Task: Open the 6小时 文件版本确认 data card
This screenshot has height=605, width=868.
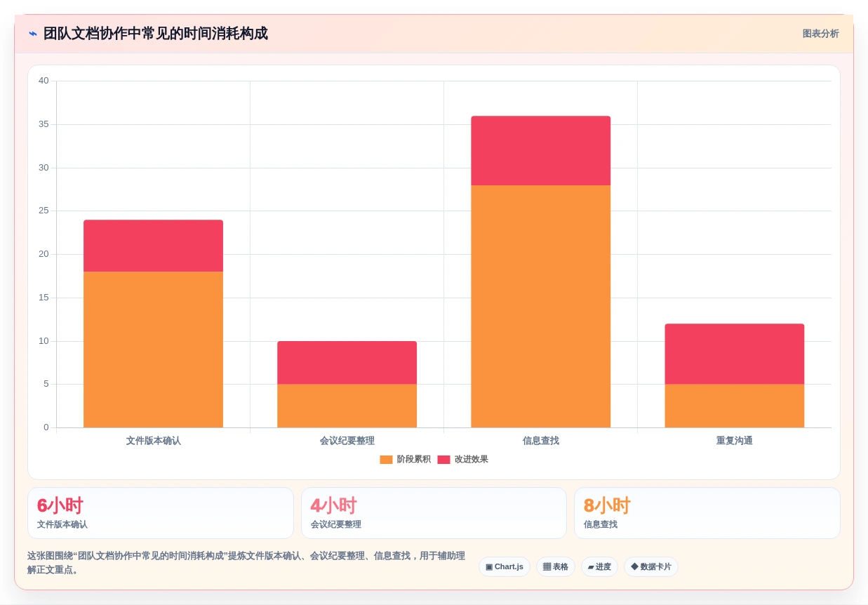Action: pos(161,513)
